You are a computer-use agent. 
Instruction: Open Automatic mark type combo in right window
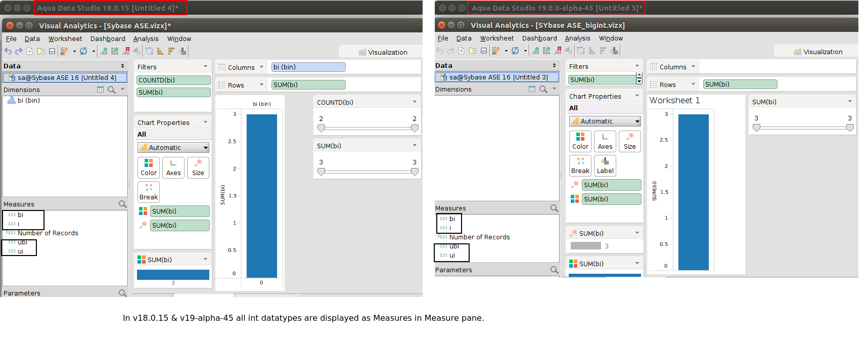coord(605,121)
